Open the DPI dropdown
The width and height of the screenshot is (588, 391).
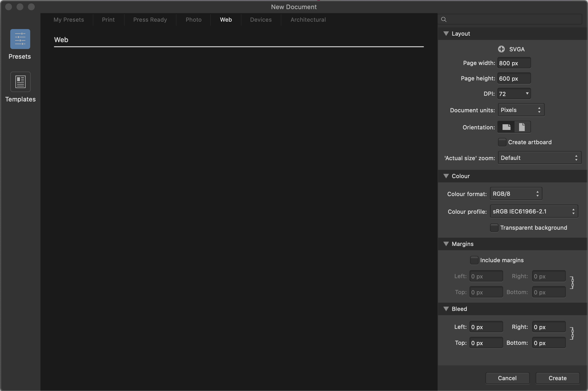[x=514, y=94]
